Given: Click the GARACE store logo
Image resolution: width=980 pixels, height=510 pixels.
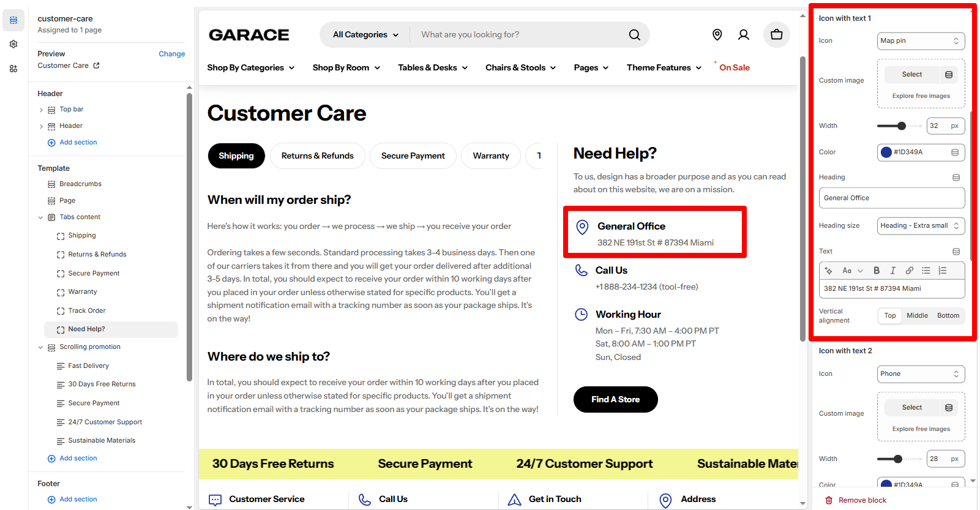Looking at the screenshot, I should [x=249, y=35].
